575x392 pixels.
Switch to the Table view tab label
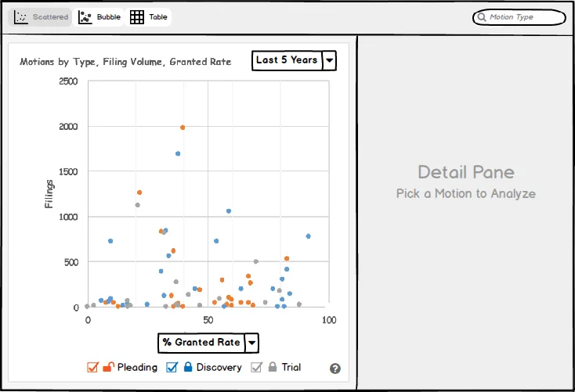pyautogui.click(x=158, y=17)
